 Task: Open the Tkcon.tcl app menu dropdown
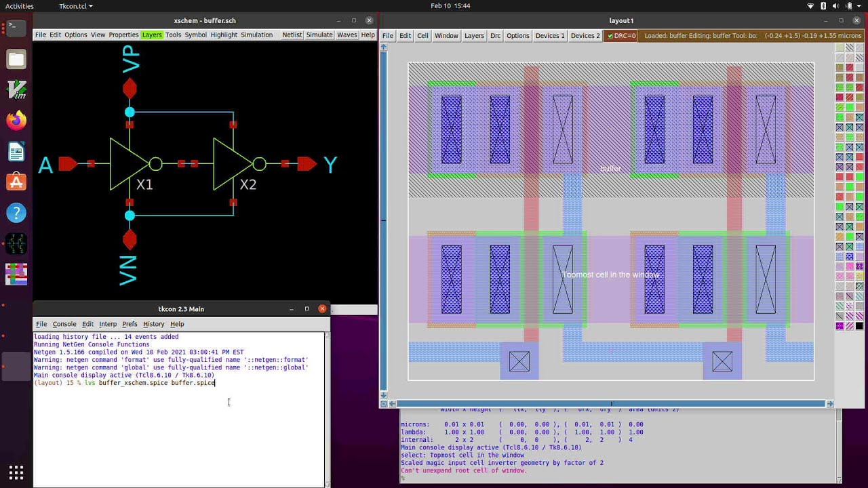tap(76, 6)
